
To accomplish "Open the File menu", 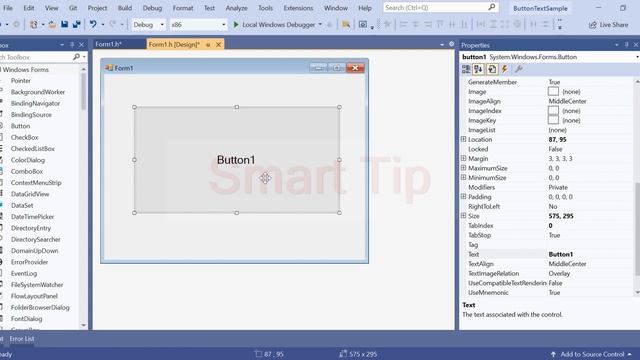I will point(8,8).
